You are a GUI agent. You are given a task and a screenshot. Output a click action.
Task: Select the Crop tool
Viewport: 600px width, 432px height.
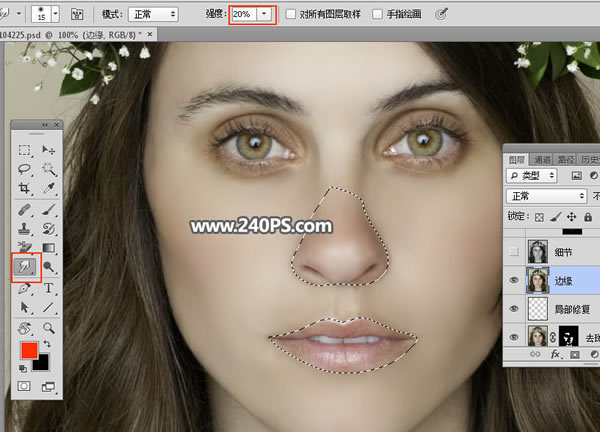pyautogui.click(x=25, y=188)
